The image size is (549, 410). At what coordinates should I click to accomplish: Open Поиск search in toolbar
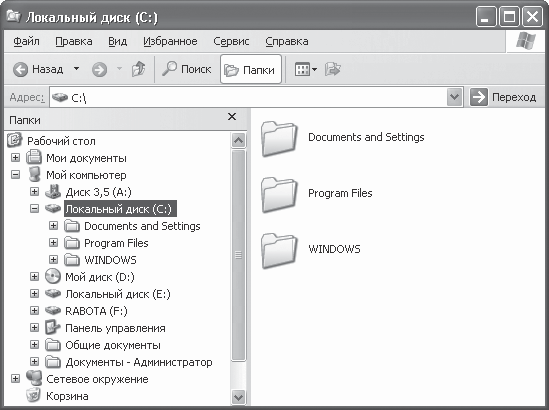(186, 69)
